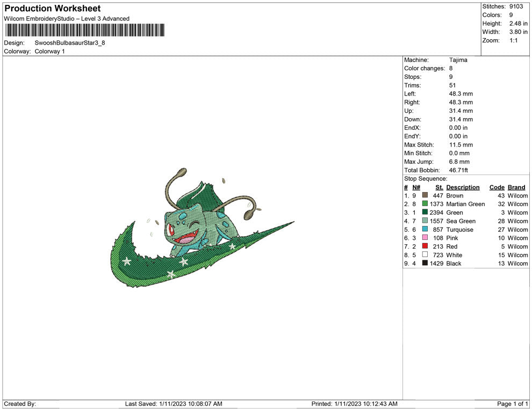Click the height value '2.48 in'

pyautogui.click(x=519, y=24)
